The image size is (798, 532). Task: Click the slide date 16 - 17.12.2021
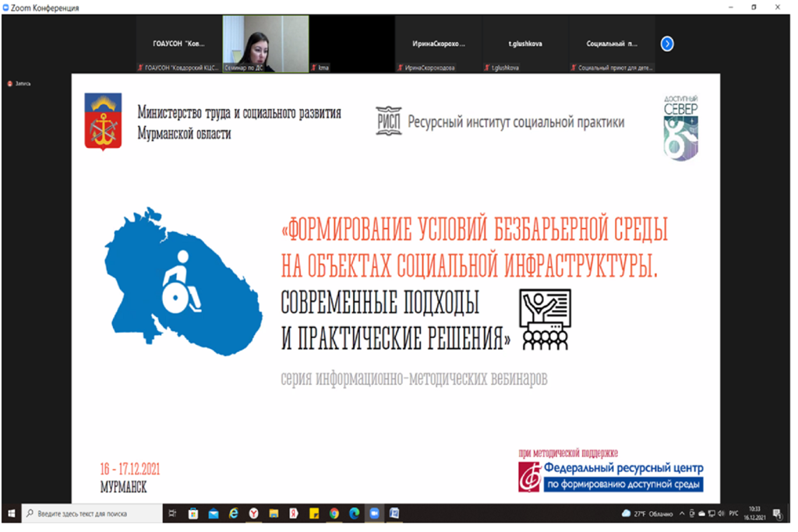coord(130,469)
